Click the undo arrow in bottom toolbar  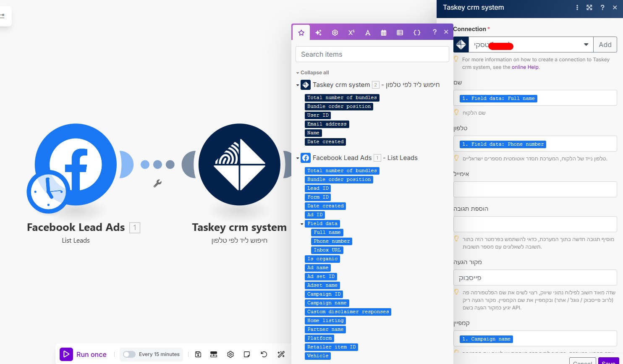pos(264,354)
